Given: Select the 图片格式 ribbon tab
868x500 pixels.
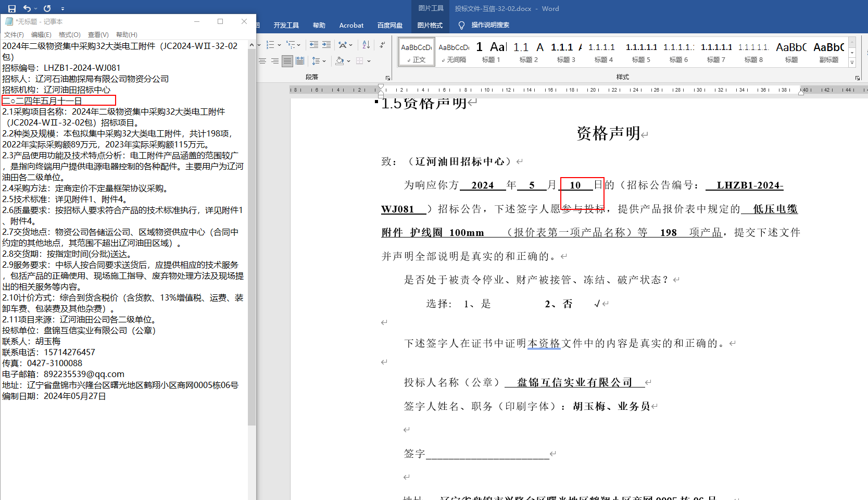Looking at the screenshot, I should point(430,25).
